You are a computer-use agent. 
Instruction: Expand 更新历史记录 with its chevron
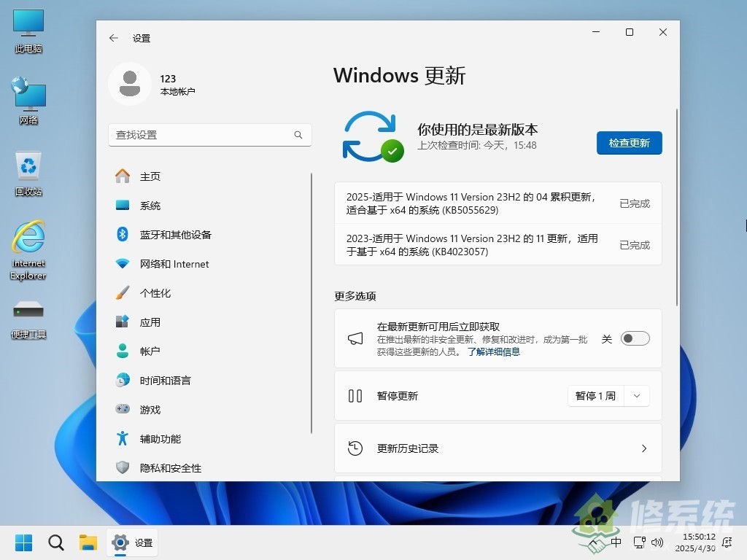point(644,448)
